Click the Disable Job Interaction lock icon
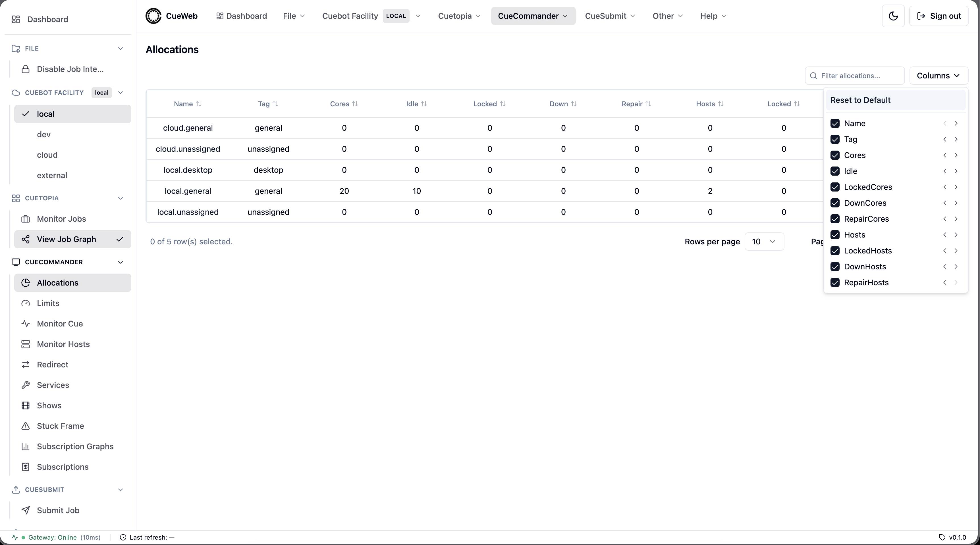 coord(26,69)
